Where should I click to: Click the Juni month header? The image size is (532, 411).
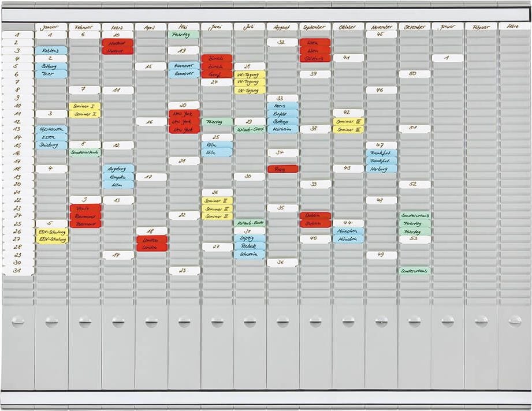217,27
